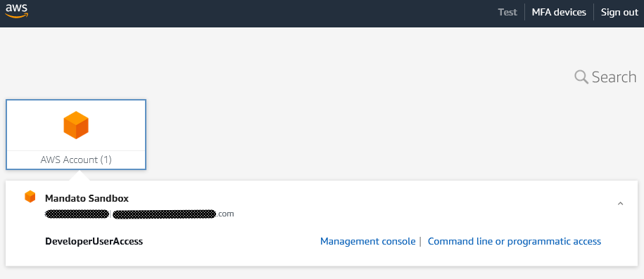Screen dimensions: 644x279
Task: Click the redacted account ID under Mandato Sandbox
Action: pos(77,214)
